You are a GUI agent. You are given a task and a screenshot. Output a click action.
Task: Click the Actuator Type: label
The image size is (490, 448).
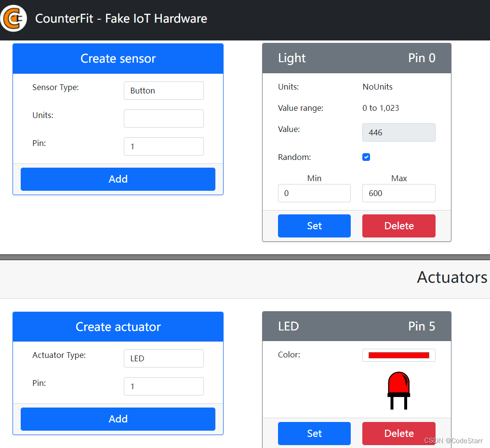[x=59, y=355]
